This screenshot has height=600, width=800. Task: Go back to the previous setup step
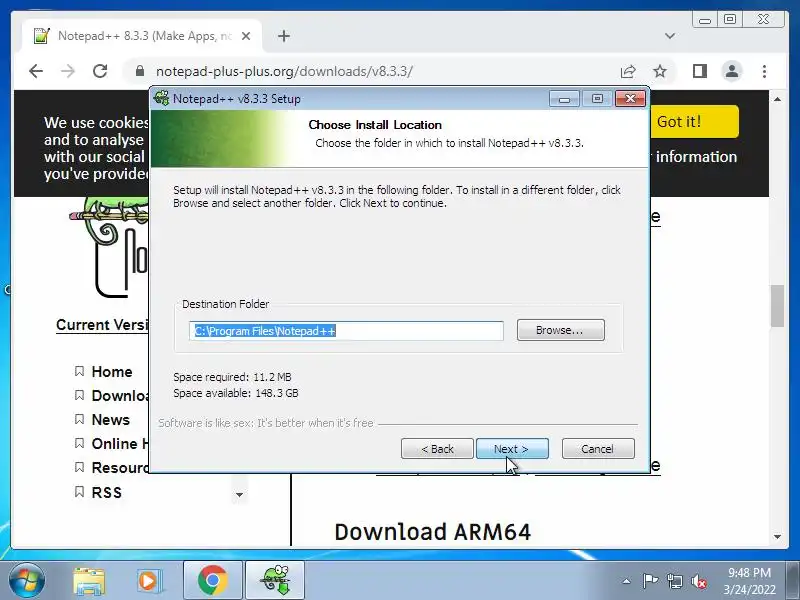pos(437,449)
